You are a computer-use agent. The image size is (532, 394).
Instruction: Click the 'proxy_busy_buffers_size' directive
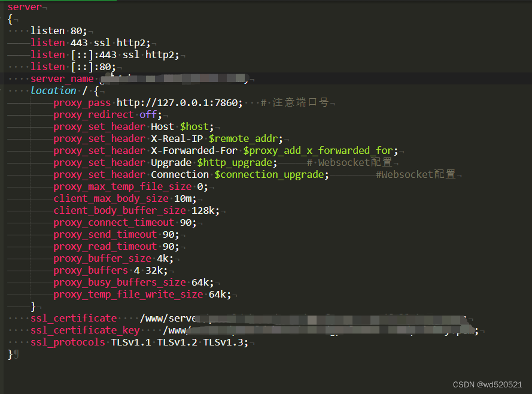click(120, 283)
